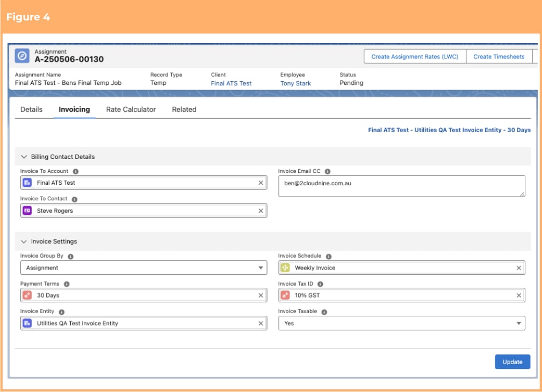Open info tooltip for Invoice Schedule
The height and width of the screenshot is (392, 542).
click(x=329, y=257)
